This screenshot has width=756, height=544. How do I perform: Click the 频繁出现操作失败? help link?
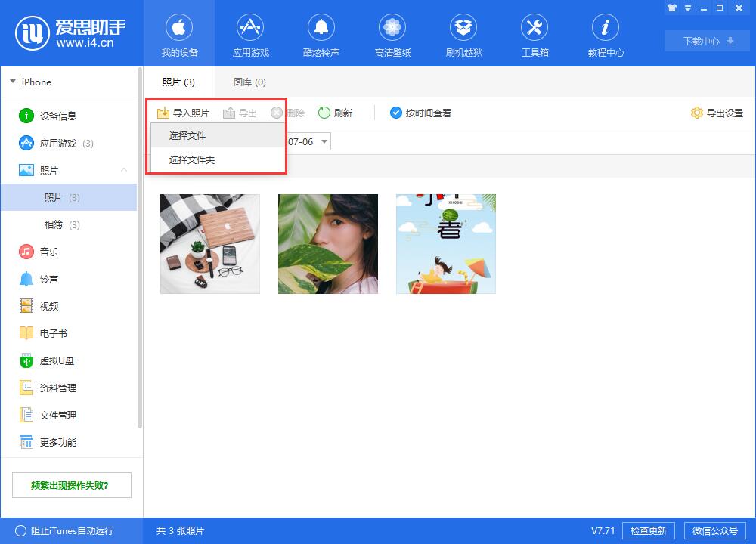72,484
